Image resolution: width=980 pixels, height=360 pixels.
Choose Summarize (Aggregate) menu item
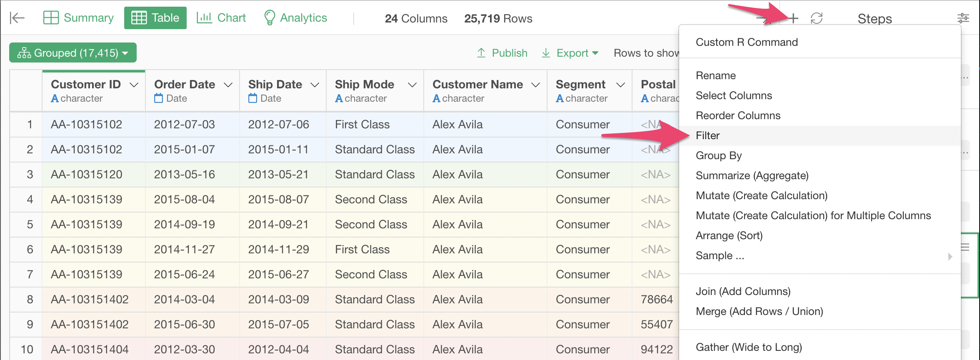pos(820,175)
